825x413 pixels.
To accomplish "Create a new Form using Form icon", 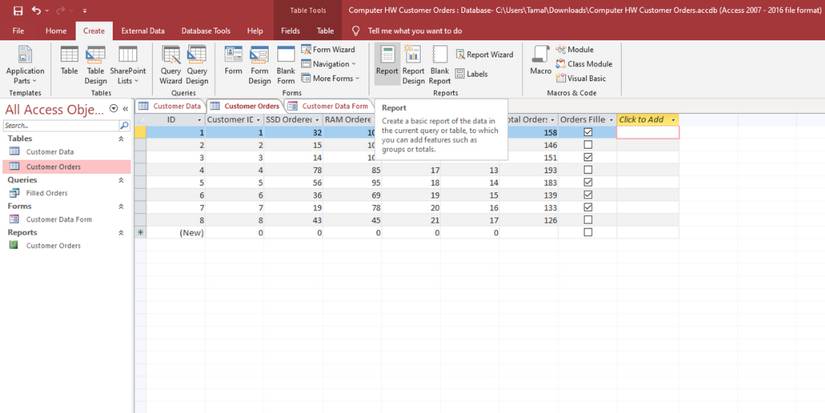I will click(233, 61).
